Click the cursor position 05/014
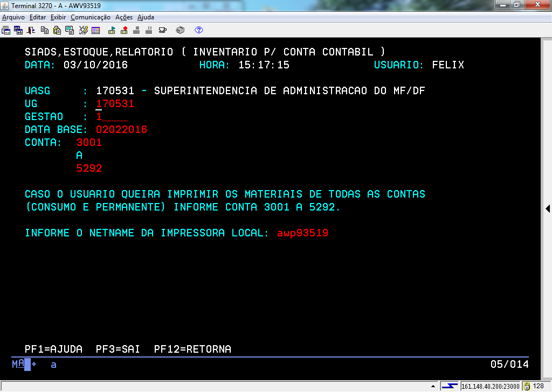 (509, 364)
